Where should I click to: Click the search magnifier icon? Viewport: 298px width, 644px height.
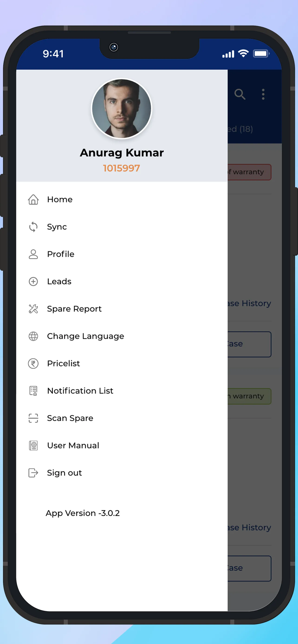240,94
